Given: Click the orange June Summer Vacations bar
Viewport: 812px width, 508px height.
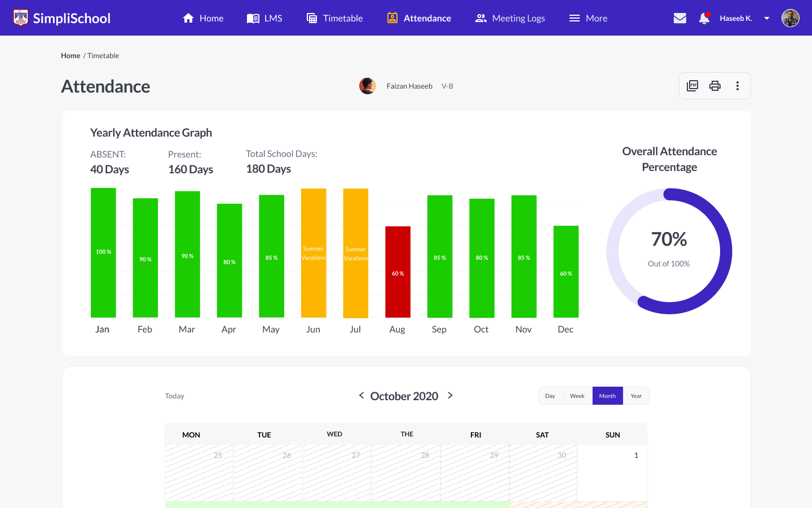Looking at the screenshot, I should pos(314,253).
